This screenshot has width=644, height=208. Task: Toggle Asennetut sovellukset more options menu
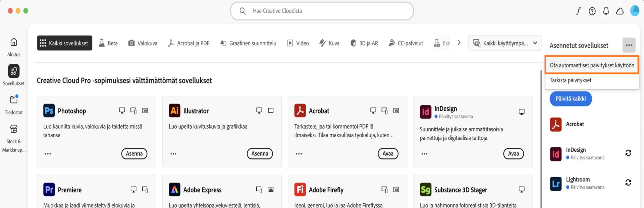click(629, 45)
